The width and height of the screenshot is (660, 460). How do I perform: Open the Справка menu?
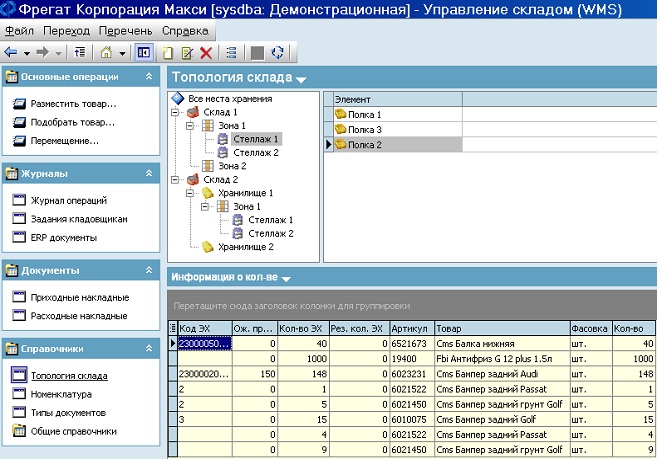tap(185, 31)
